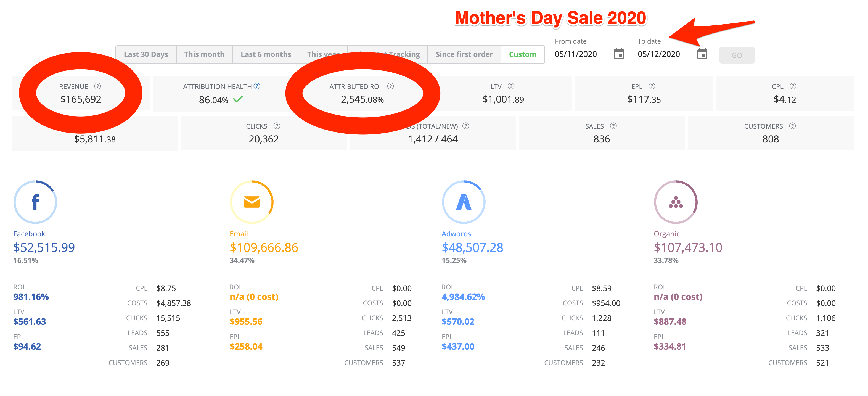This screenshot has width=868, height=396.
Task: Click the Attribution Health help icon
Action: pyautogui.click(x=257, y=86)
